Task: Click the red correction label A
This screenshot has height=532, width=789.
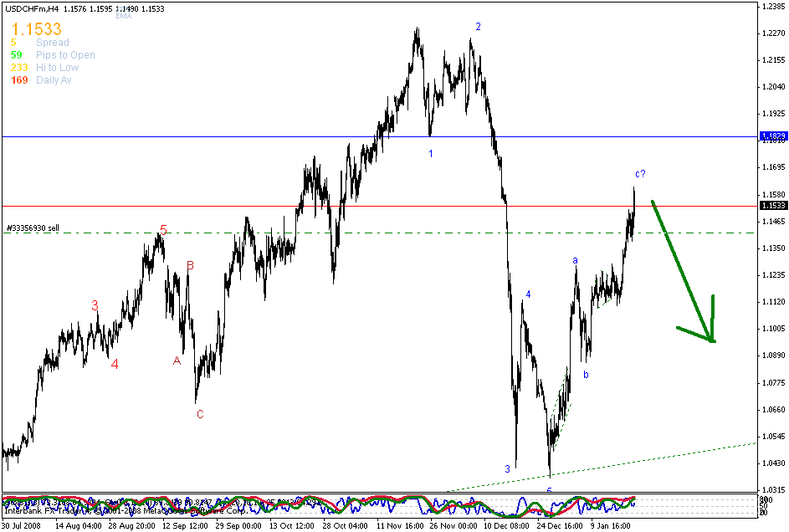Action: (x=177, y=361)
